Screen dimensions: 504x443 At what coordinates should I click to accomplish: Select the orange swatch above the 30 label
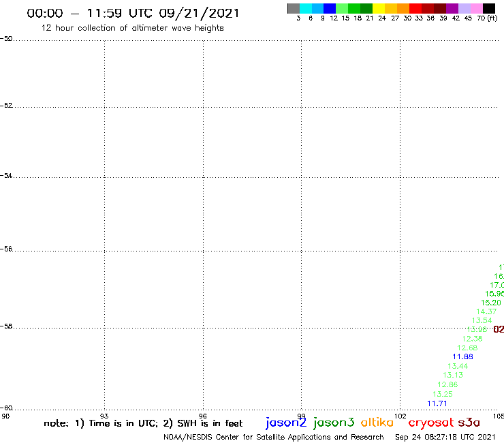click(x=403, y=8)
